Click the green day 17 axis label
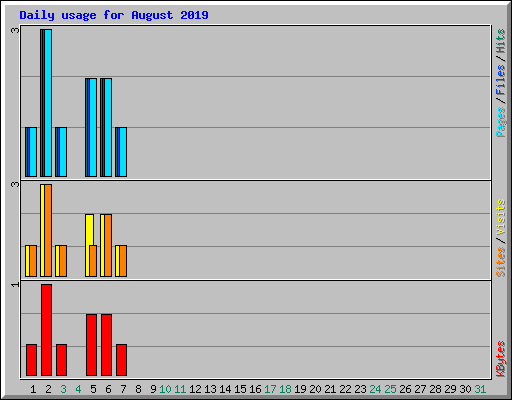 270,389
